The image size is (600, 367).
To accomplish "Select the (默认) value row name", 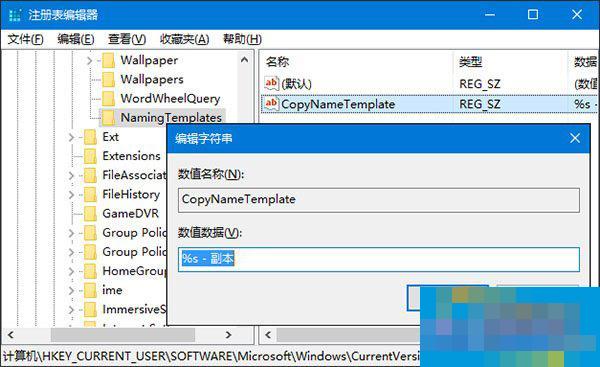I will [x=297, y=84].
